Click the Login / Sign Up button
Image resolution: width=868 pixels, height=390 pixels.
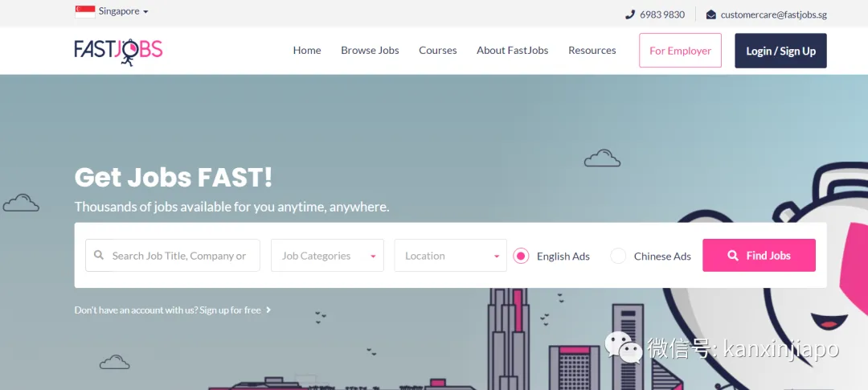click(780, 51)
